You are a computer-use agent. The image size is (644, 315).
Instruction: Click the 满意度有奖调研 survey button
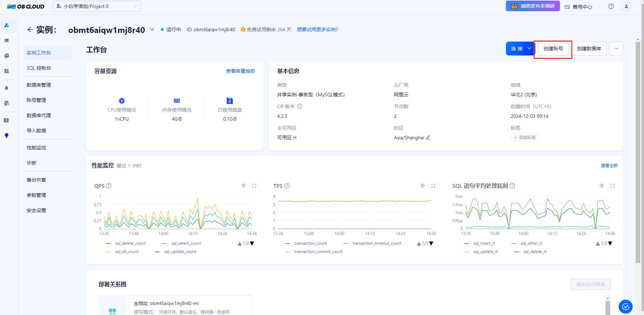533,6
